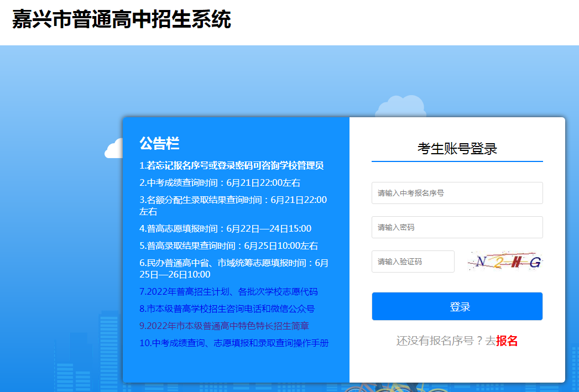Viewport: 579px width, 392px height.
Task: Click into the 请输入密码 password field
Action: [x=457, y=227]
